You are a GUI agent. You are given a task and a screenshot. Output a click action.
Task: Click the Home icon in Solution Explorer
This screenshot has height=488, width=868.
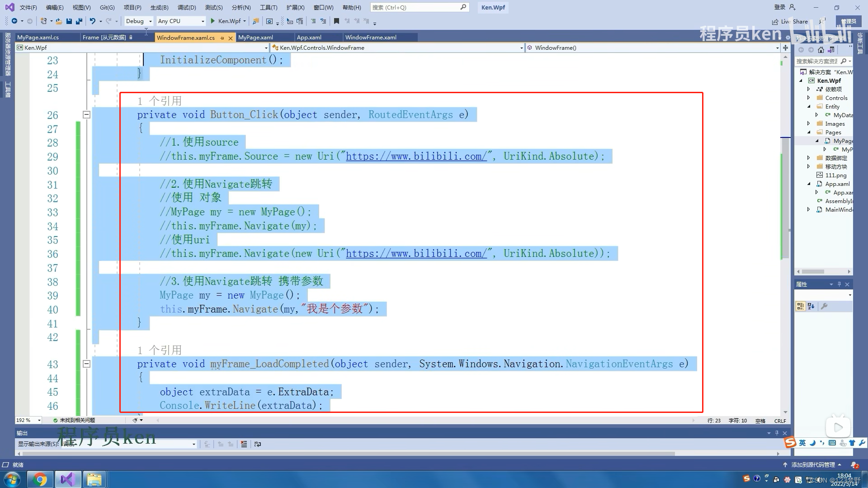(x=821, y=50)
